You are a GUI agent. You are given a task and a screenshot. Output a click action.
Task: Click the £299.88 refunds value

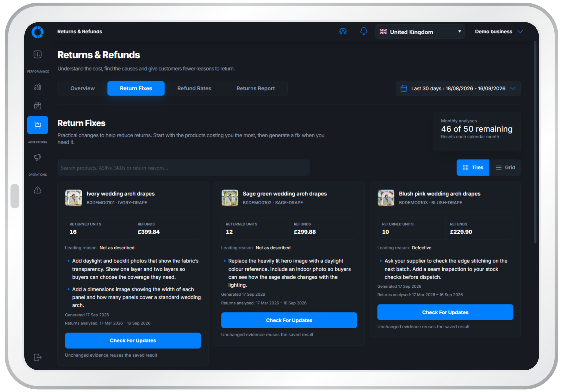coord(304,232)
